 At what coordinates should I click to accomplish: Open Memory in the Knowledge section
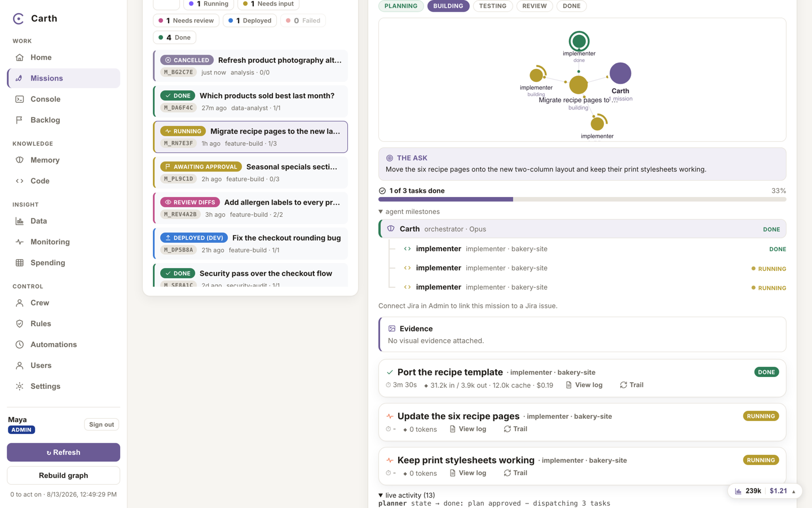[x=63, y=160]
